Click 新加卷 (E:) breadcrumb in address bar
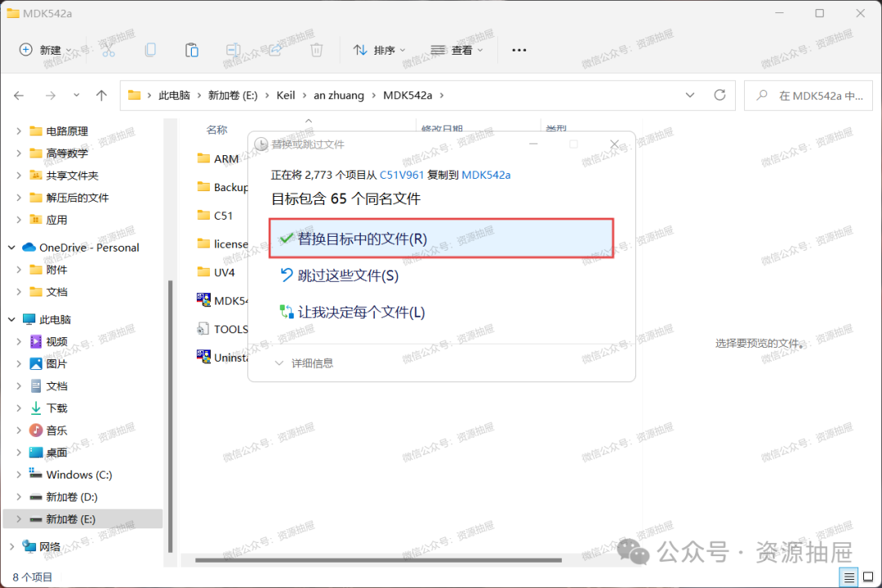 (x=233, y=96)
